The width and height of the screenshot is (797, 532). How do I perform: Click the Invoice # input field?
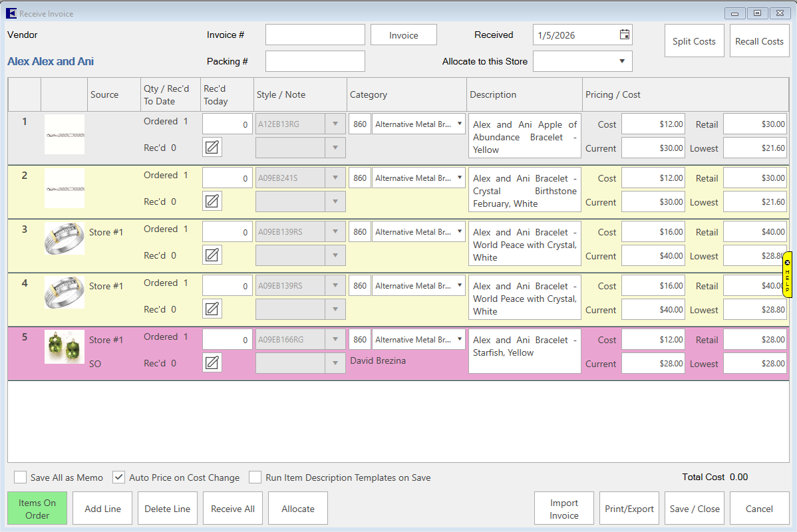[315, 35]
